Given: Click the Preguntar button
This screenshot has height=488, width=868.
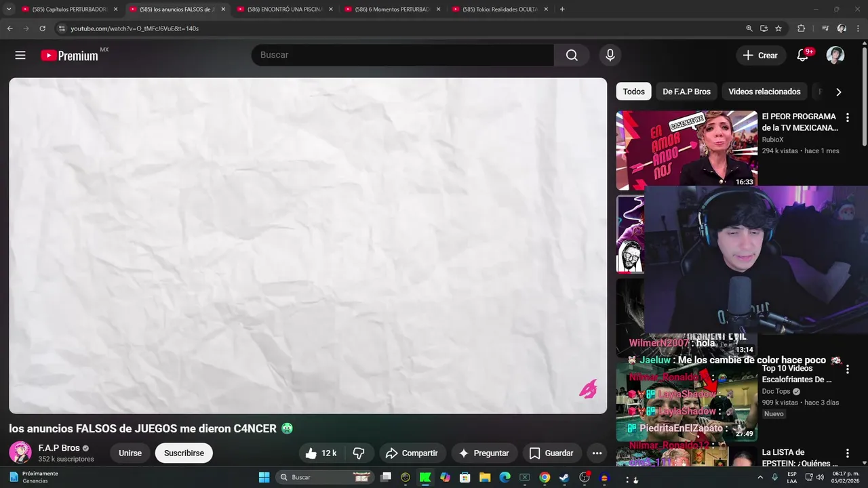Looking at the screenshot, I should (x=484, y=453).
